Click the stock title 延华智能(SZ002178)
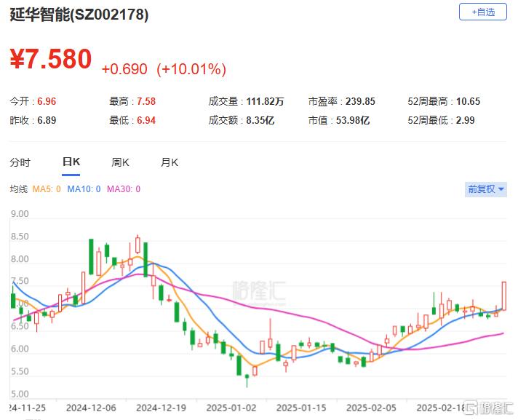Viewport: 518px width, 420px height. [79, 15]
